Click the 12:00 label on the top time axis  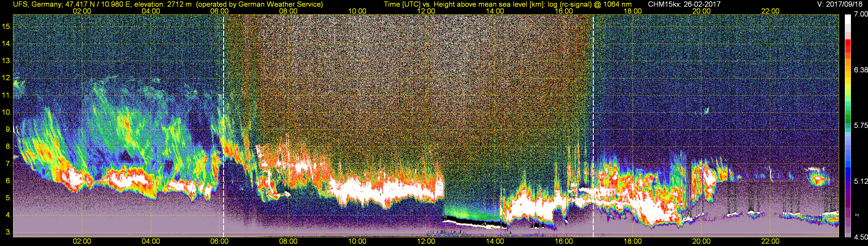tap(426, 11)
